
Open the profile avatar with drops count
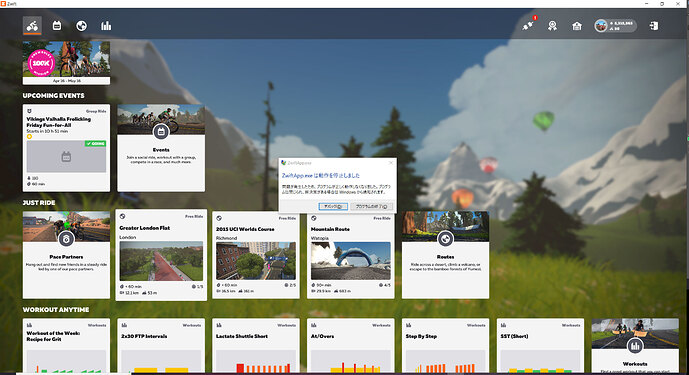point(615,25)
